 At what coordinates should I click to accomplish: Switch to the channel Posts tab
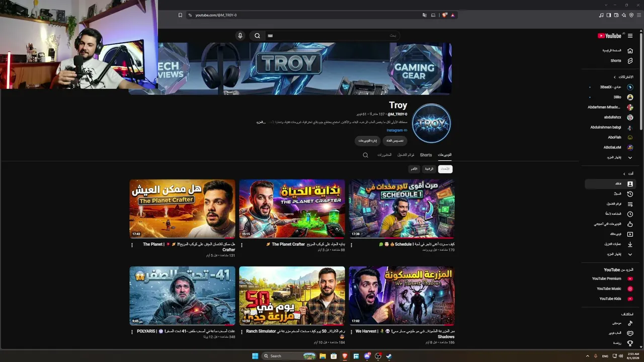tap(384, 155)
